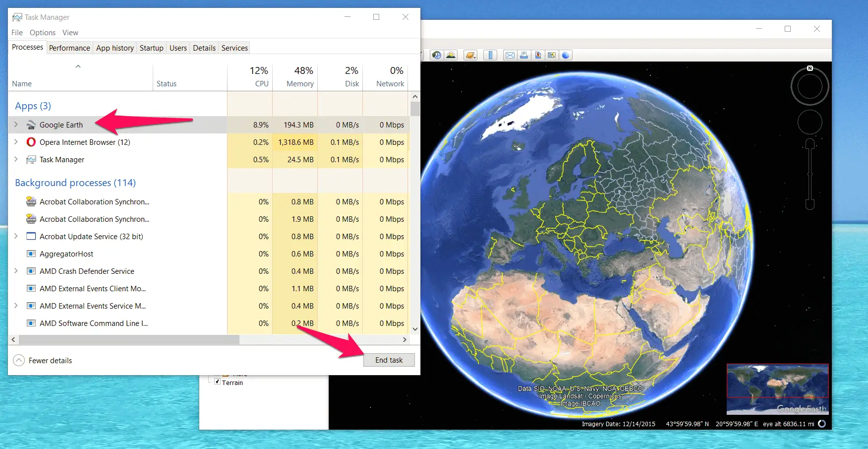Click the move joystick circle in Google Earth
The image size is (868, 449).
pyautogui.click(x=810, y=122)
